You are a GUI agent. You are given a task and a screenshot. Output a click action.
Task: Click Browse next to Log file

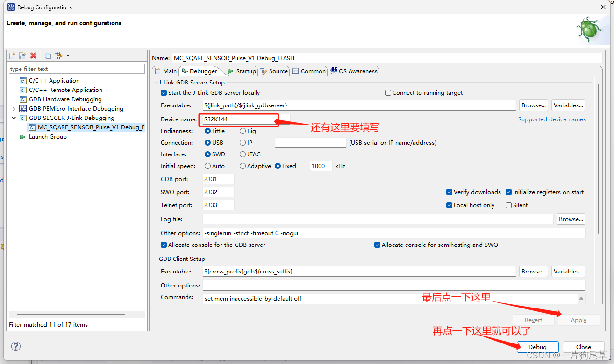point(571,219)
